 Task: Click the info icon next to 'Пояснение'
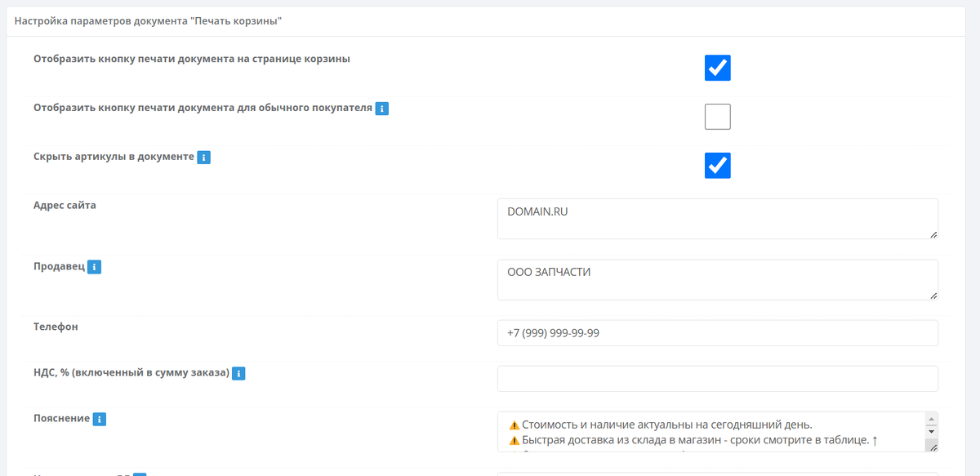(x=100, y=419)
